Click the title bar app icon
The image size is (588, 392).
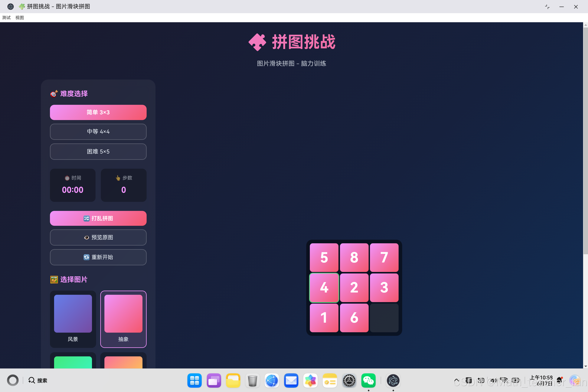10,6
